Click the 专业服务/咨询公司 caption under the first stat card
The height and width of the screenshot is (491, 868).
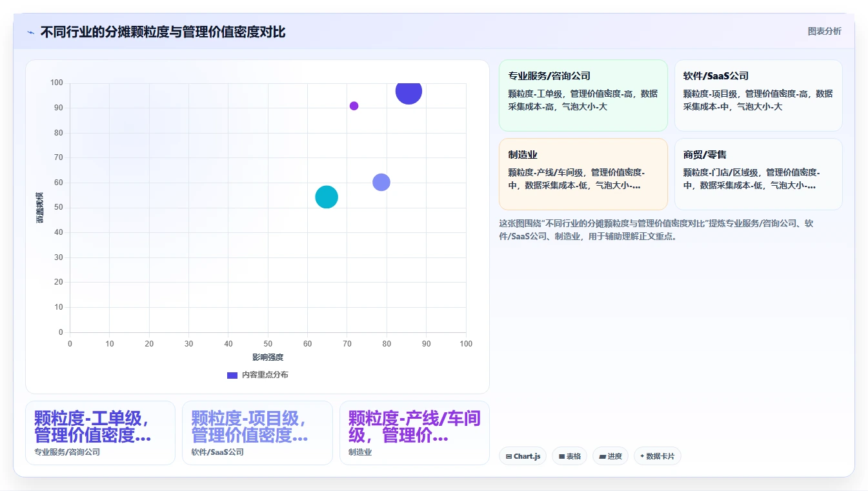point(67,452)
